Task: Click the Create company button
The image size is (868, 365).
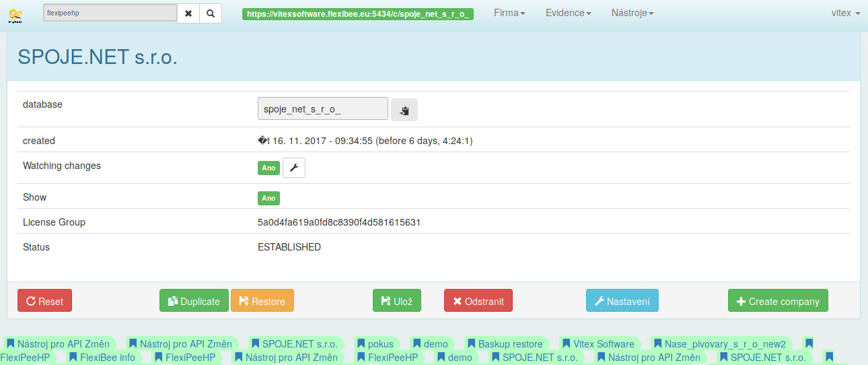Action: point(778,300)
